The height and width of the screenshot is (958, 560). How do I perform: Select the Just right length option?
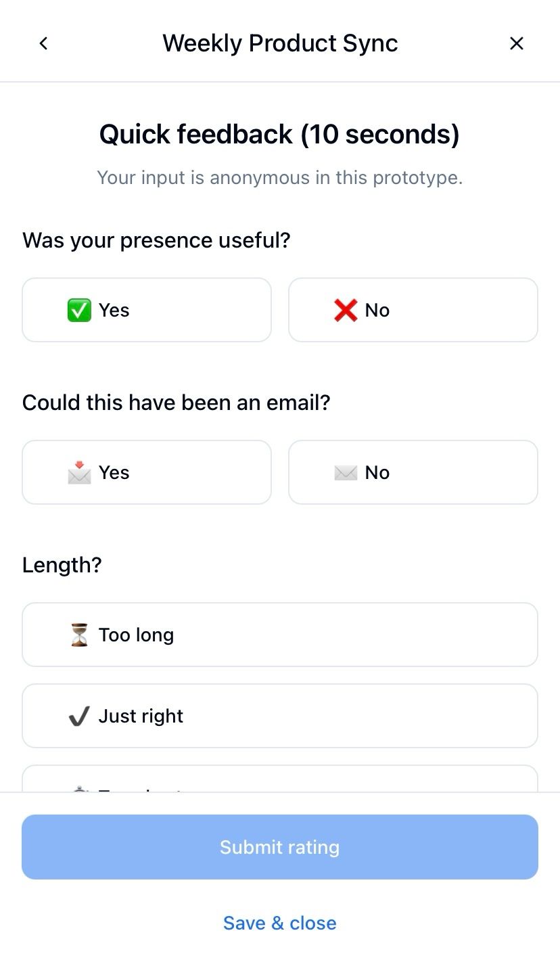tap(280, 716)
